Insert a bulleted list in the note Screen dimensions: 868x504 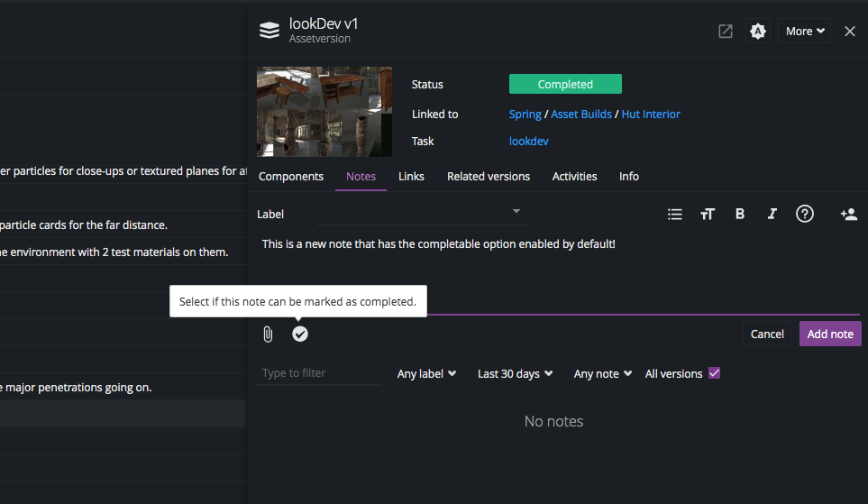[675, 215]
